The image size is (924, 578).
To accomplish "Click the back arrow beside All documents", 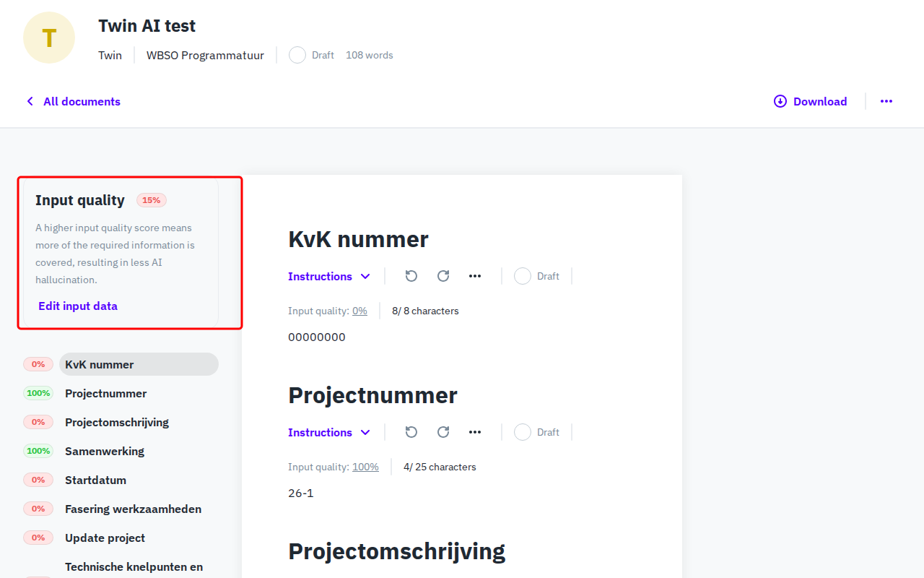I will point(29,101).
